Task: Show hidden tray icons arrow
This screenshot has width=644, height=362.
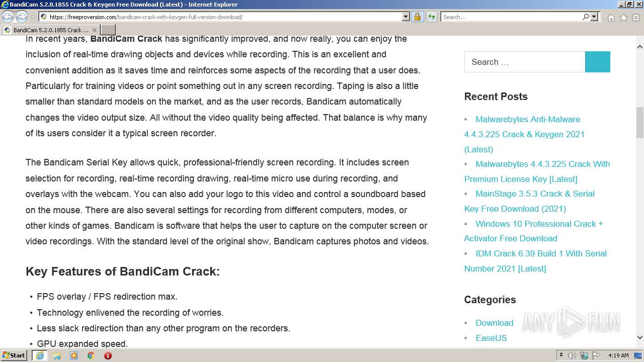Action: [561, 355]
